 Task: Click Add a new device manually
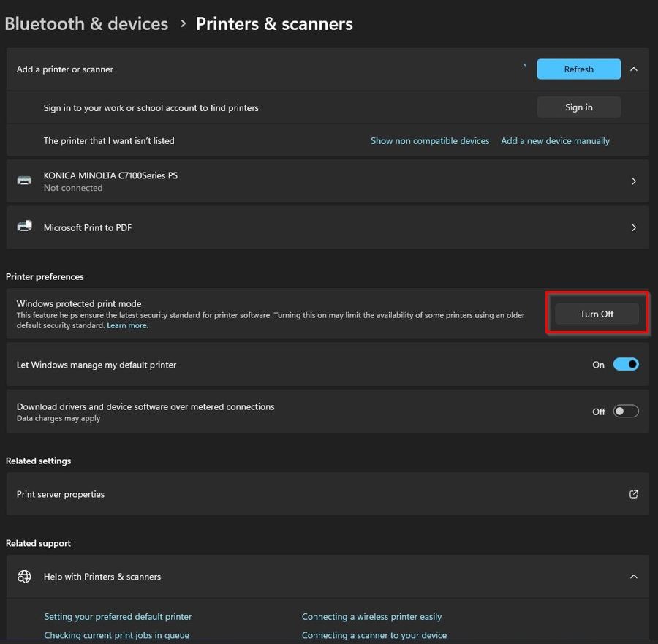555,141
